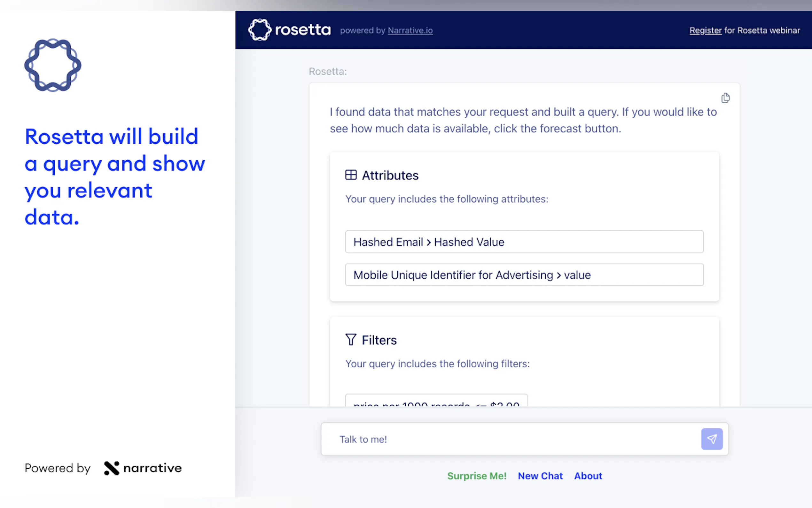Click the large Rosetta ring logo

coord(53,65)
